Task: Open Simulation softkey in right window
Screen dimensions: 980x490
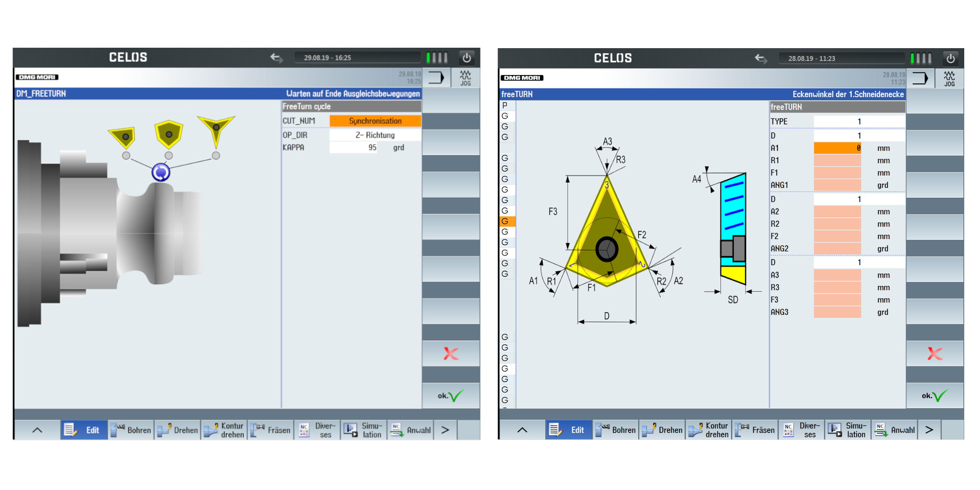Action: click(x=848, y=430)
